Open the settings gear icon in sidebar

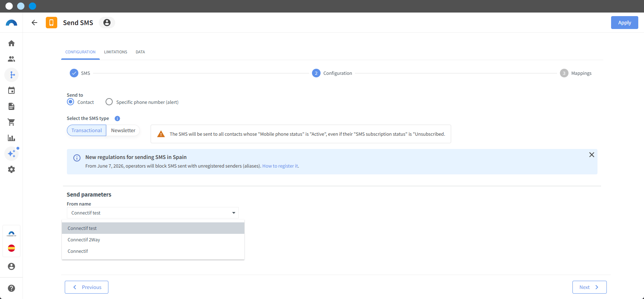(x=11, y=169)
